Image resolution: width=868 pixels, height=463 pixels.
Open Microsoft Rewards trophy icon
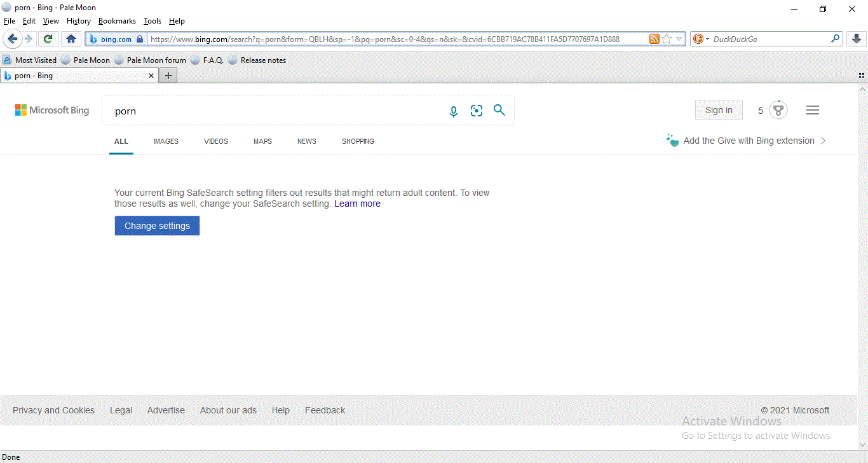(x=778, y=110)
